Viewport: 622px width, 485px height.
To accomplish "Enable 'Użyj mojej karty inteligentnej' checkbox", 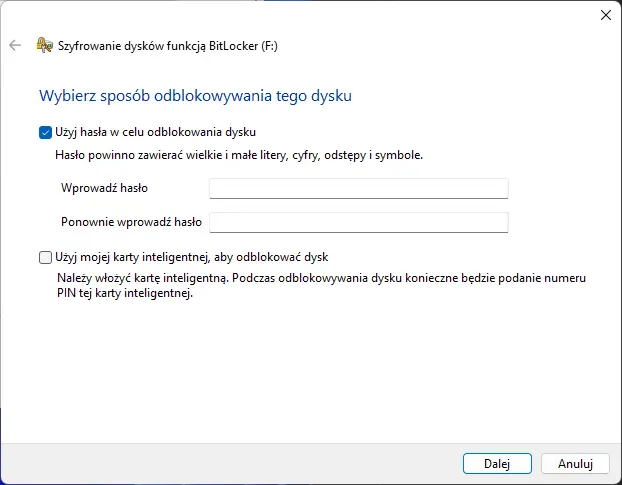I will [x=45, y=257].
